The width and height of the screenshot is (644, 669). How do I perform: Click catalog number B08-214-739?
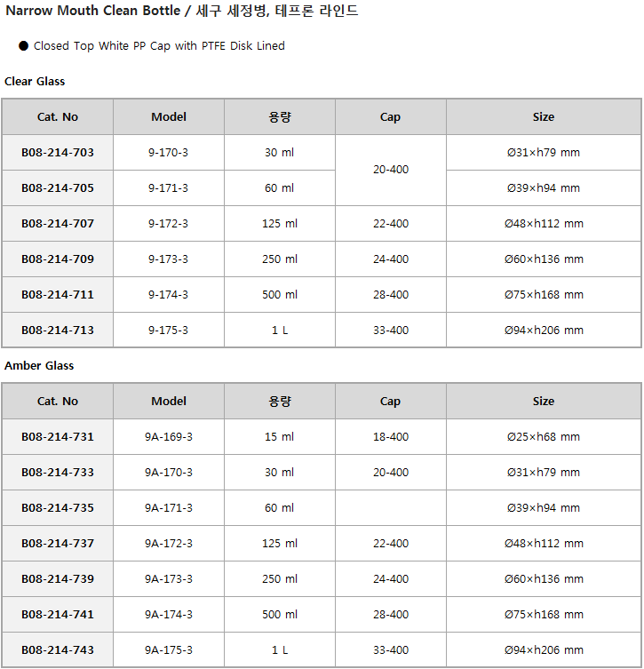(58, 579)
